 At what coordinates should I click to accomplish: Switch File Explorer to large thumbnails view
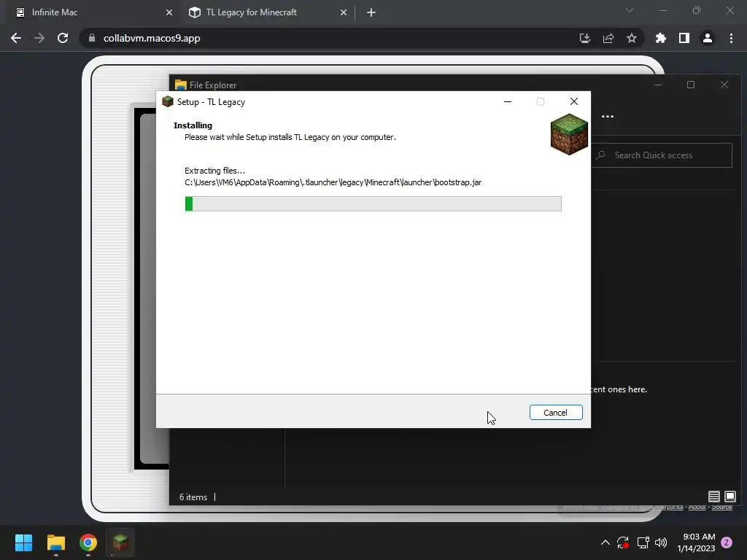[729, 497]
